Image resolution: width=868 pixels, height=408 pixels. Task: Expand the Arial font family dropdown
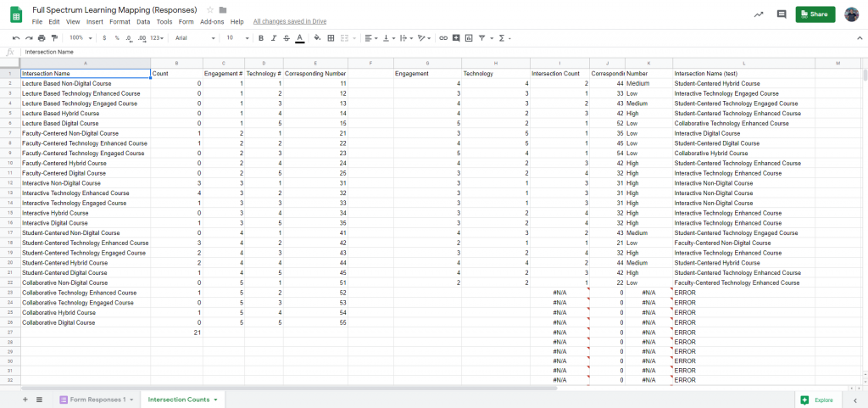point(193,38)
